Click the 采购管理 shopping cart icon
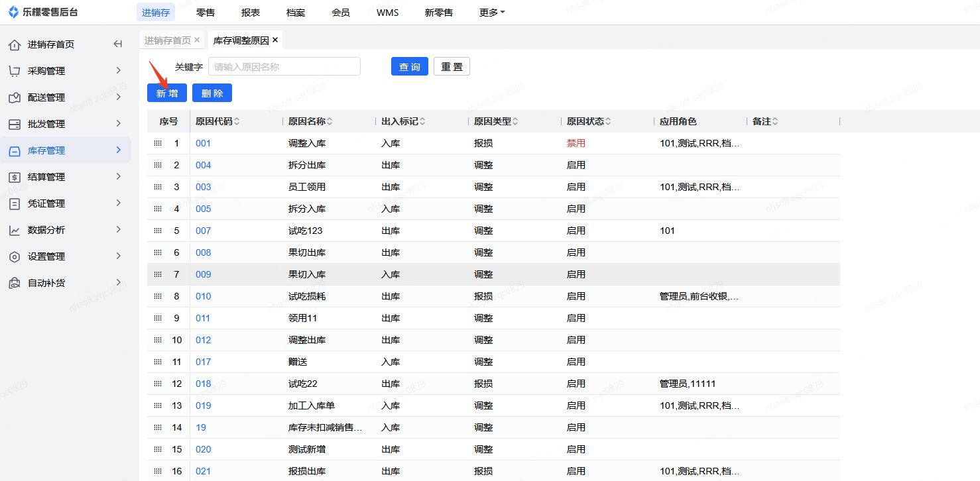 15,71
